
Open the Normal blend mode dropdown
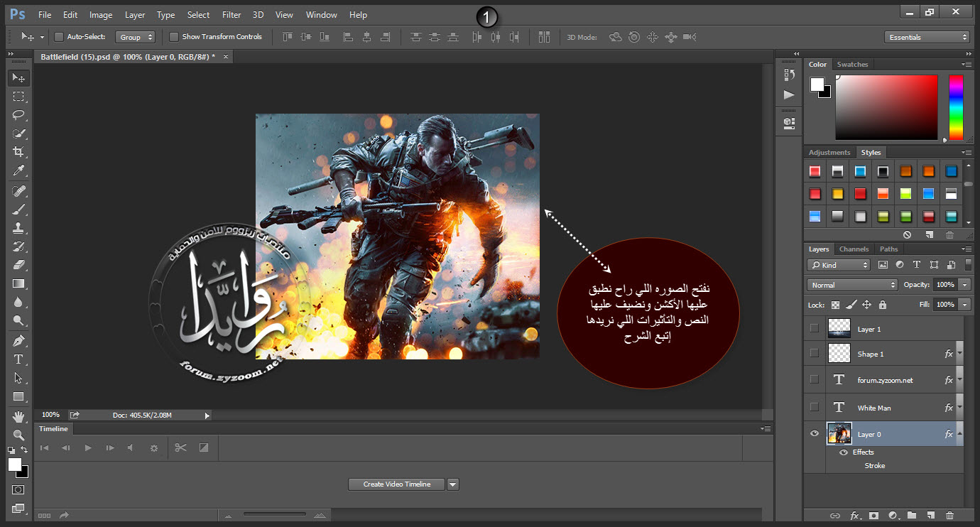pyautogui.click(x=852, y=285)
